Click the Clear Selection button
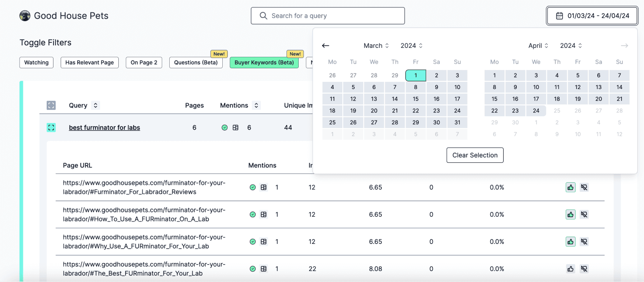 click(x=475, y=155)
